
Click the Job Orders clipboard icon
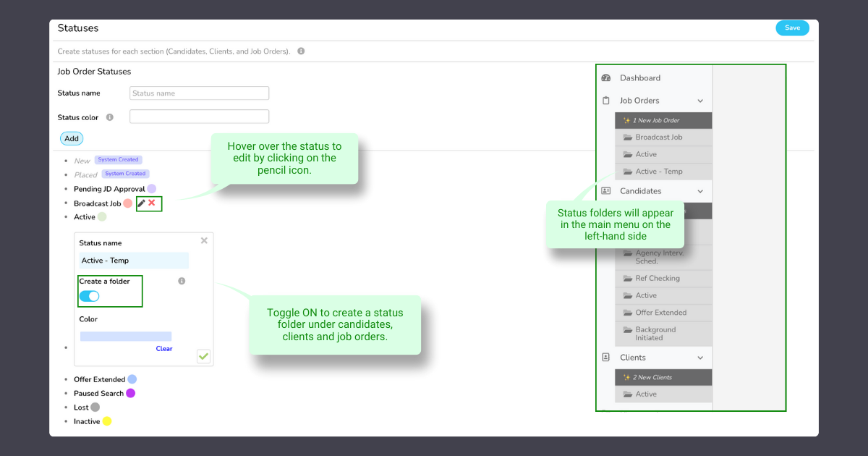pyautogui.click(x=606, y=101)
